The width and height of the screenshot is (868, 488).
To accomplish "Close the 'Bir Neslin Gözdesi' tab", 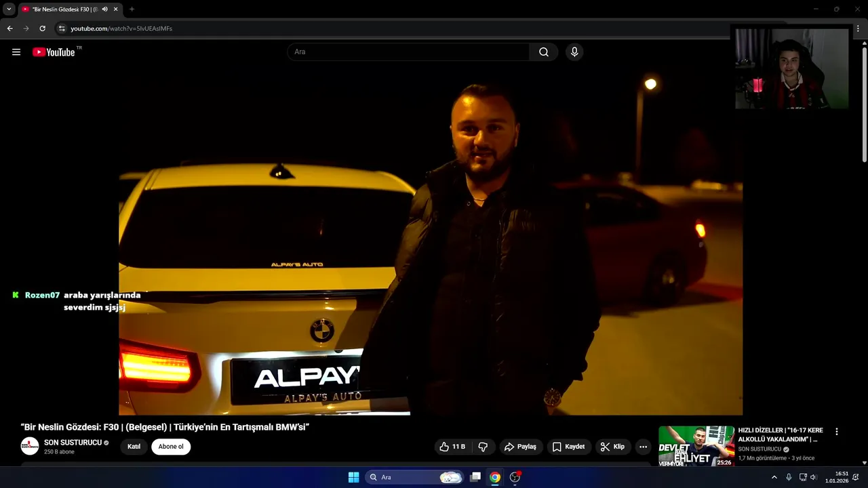I will tap(115, 9).
